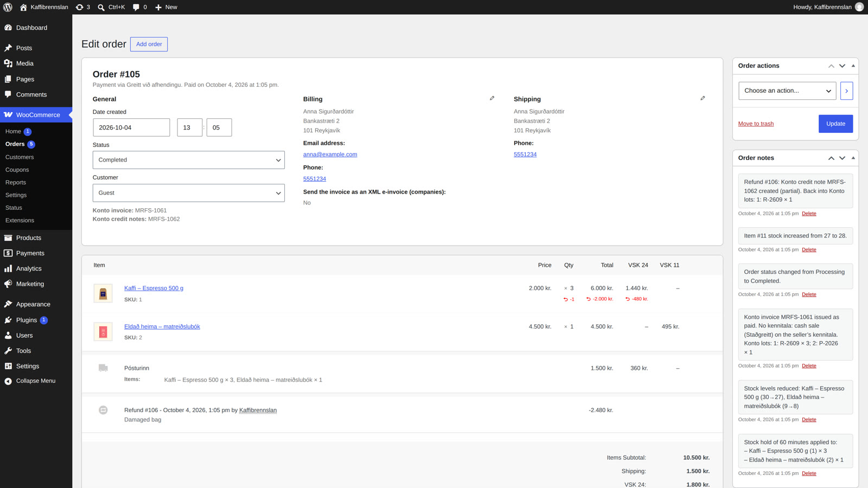The height and width of the screenshot is (488, 868).
Task: Click the user avatar next to Howdy
Action: pyautogui.click(x=859, y=7)
